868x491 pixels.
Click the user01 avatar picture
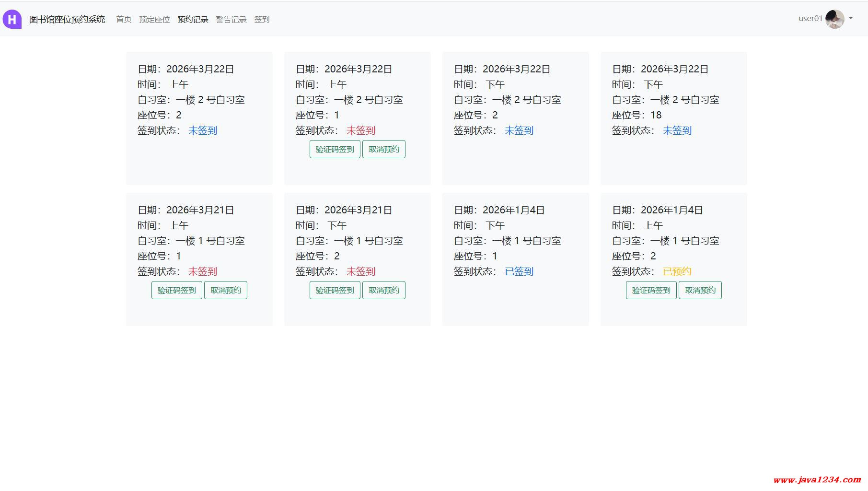(x=834, y=19)
